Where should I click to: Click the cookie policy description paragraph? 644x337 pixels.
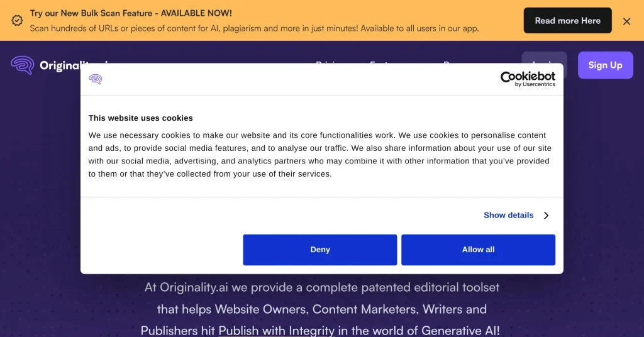pyautogui.click(x=319, y=154)
